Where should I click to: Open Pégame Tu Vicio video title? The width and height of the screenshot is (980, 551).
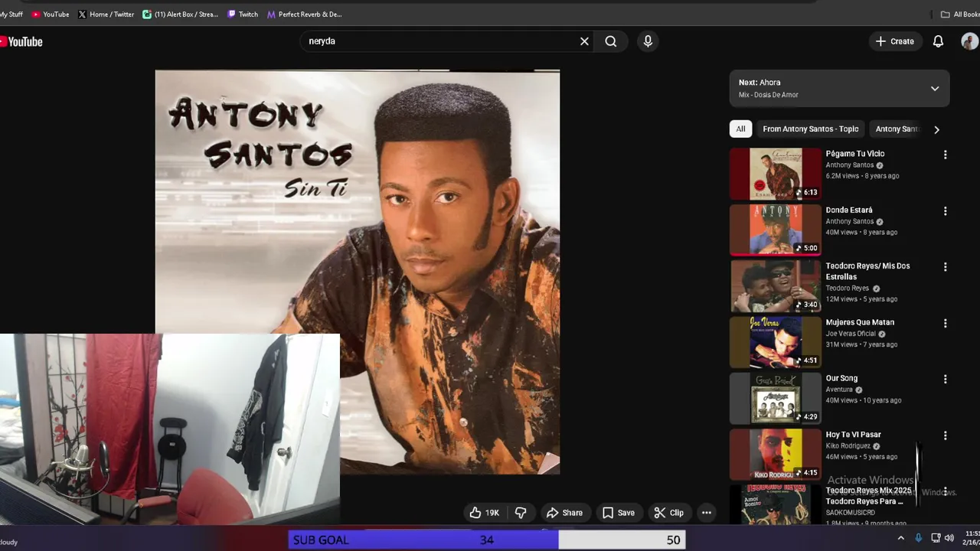854,154
